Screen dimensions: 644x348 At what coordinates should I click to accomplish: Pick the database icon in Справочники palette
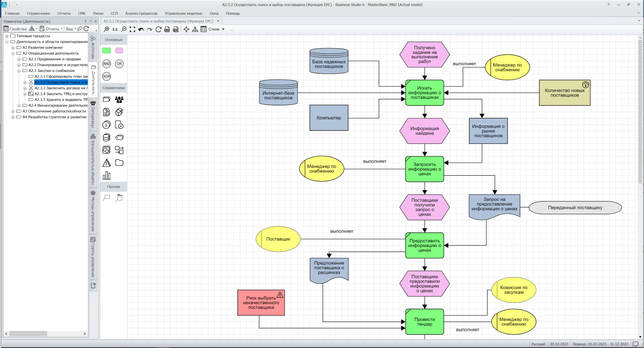(x=106, y=137)
